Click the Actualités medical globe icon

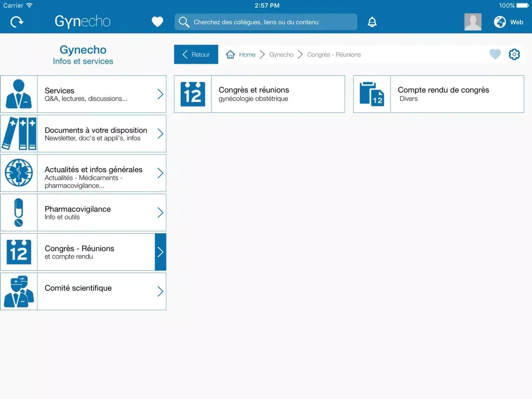tap(19, 173)
